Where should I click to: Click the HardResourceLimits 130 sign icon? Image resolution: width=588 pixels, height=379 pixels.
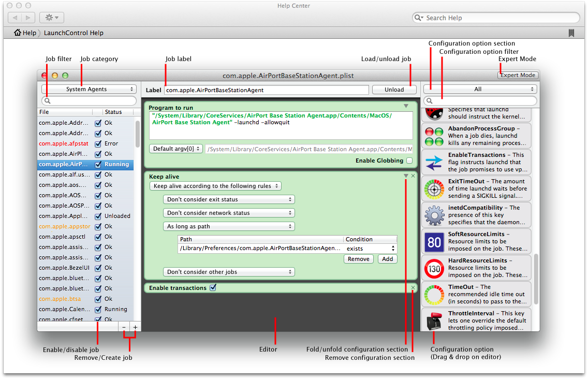point(434,268)
